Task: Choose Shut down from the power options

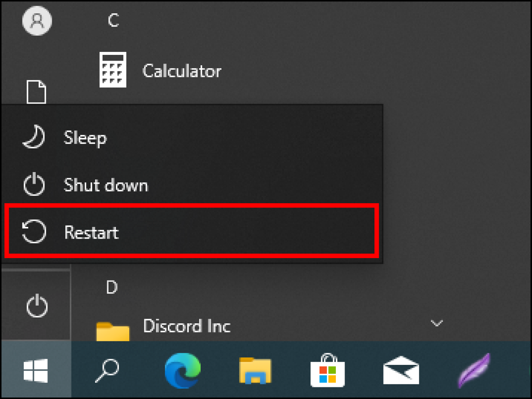Action: 106,185
